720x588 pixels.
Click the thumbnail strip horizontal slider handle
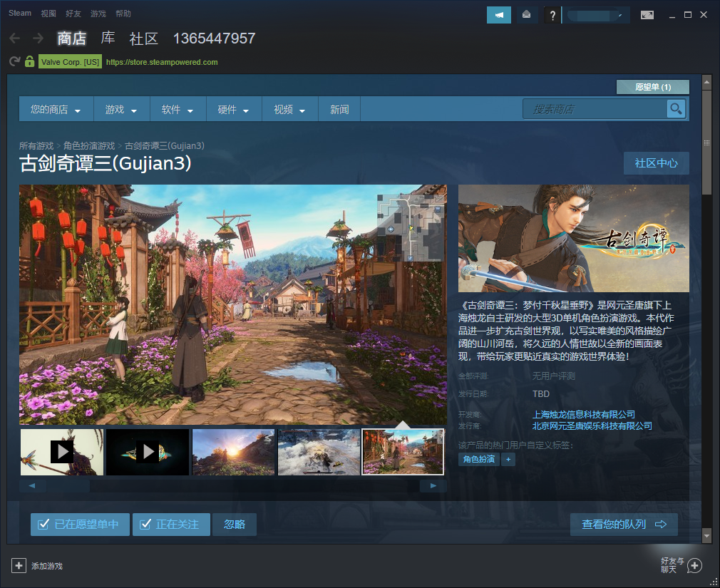click(x=68, y=485)
